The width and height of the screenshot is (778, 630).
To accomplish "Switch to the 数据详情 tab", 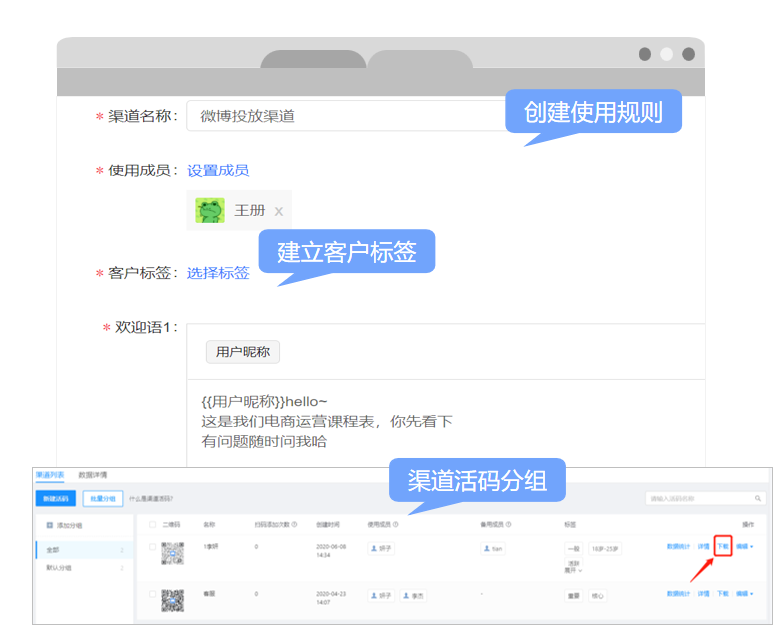I will click(x=93, y=475).
